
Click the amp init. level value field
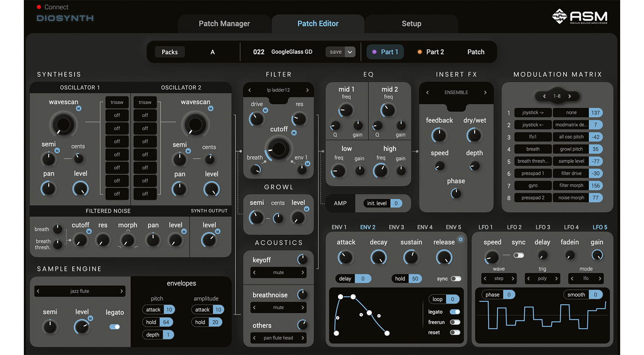click(396, 203)
